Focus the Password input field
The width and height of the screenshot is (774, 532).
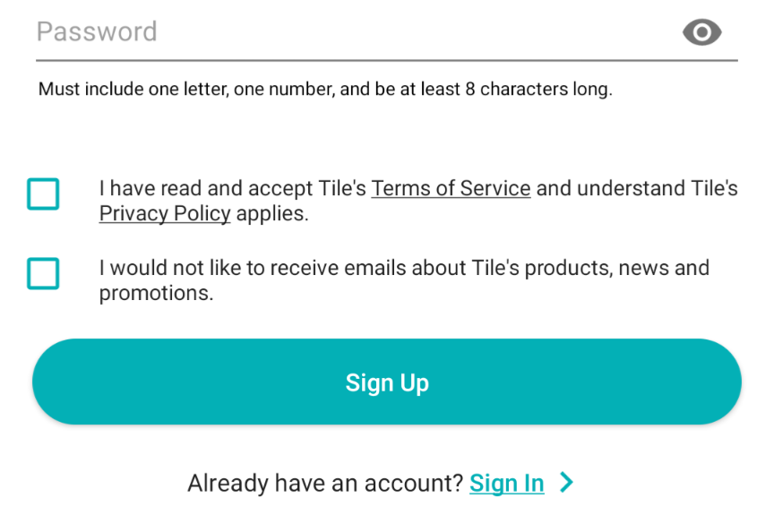387,32
